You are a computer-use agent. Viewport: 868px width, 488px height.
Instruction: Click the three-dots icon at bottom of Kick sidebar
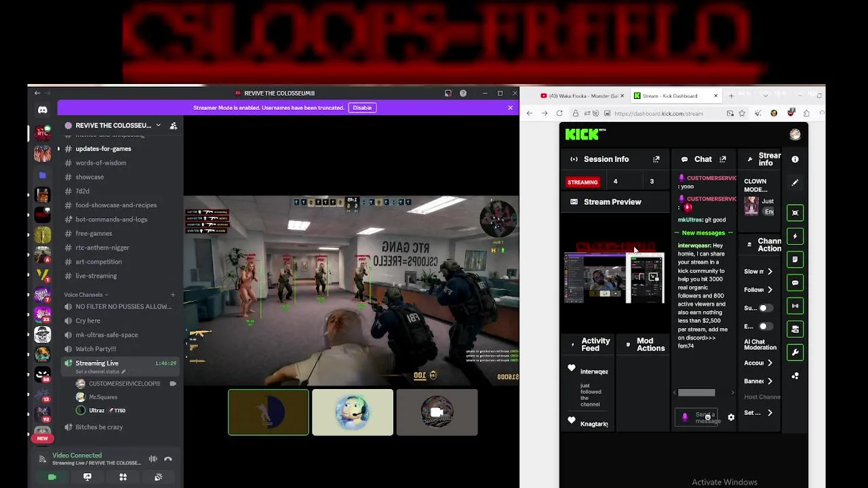[x=795, y=375]
